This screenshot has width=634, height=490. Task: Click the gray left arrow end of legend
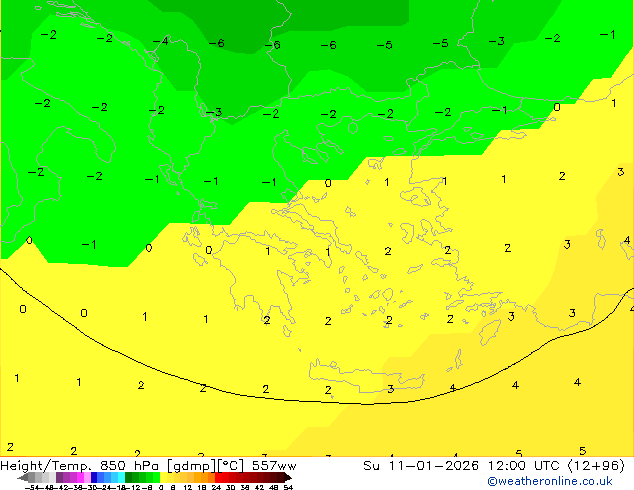pos(22,478)
